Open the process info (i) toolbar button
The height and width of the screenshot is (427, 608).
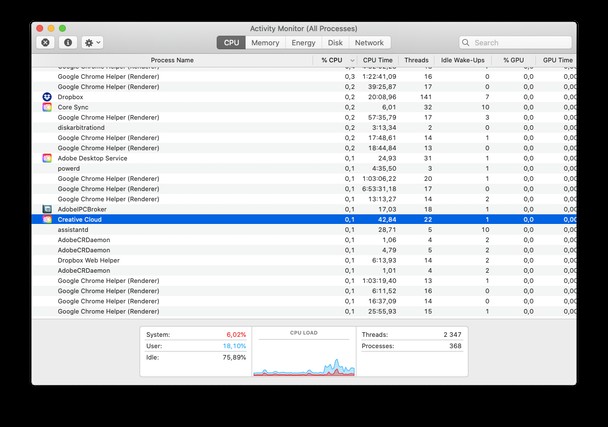tap(68, 42)
